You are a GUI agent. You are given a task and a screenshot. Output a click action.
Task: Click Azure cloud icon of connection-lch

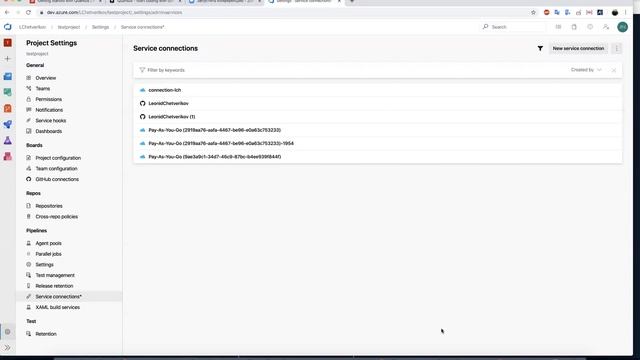142,90
